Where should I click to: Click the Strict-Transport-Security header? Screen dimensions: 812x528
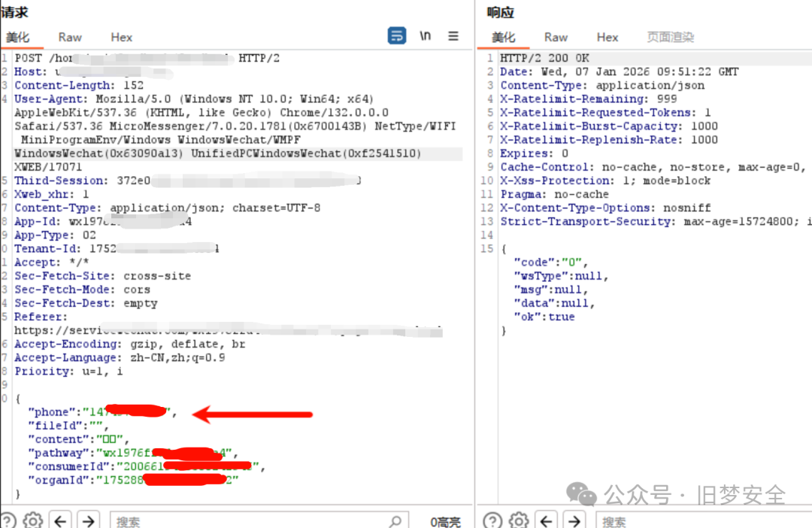pos(656,222)
